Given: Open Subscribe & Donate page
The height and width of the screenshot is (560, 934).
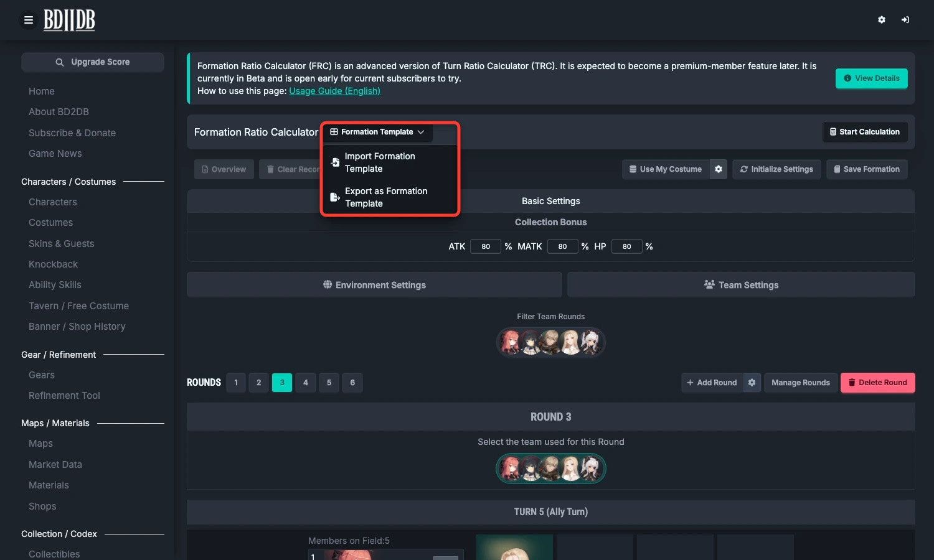Looking at the screenshot, I should click(72, 133).
